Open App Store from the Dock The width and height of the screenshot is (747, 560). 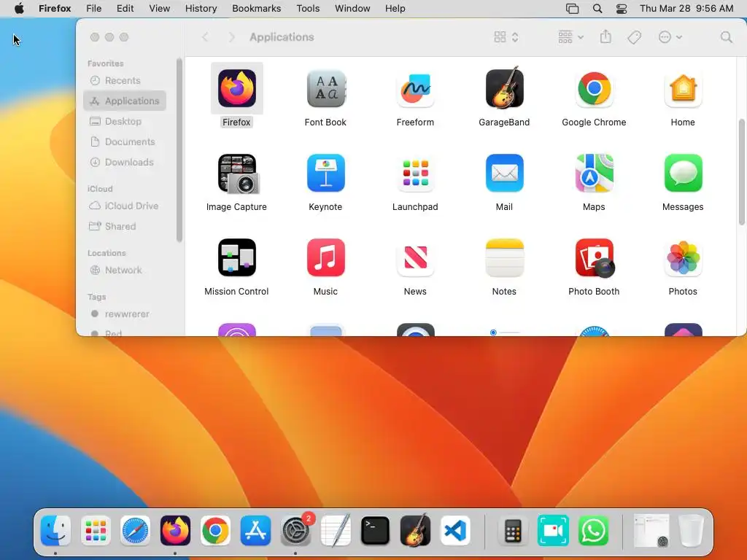(x=255, y=530)
